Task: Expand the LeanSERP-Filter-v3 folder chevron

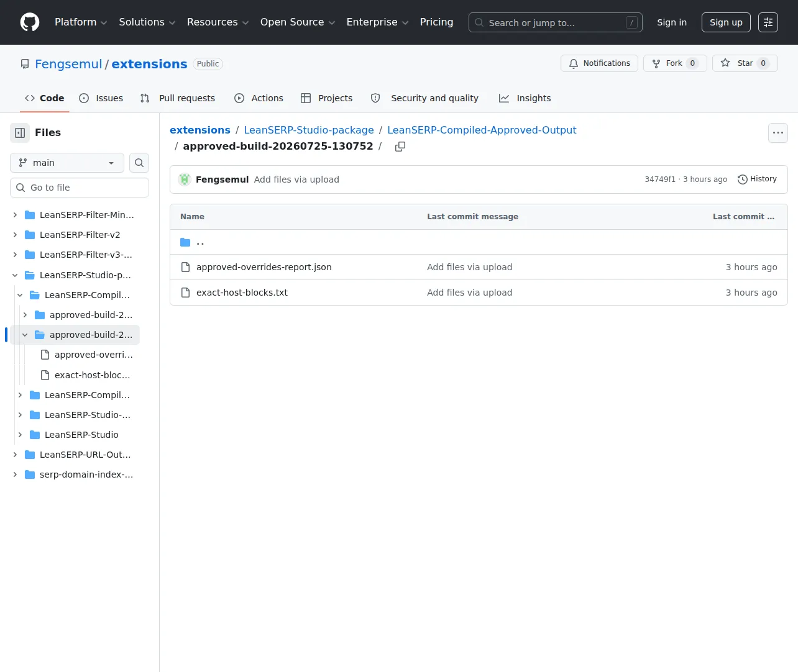Action: 15,255
